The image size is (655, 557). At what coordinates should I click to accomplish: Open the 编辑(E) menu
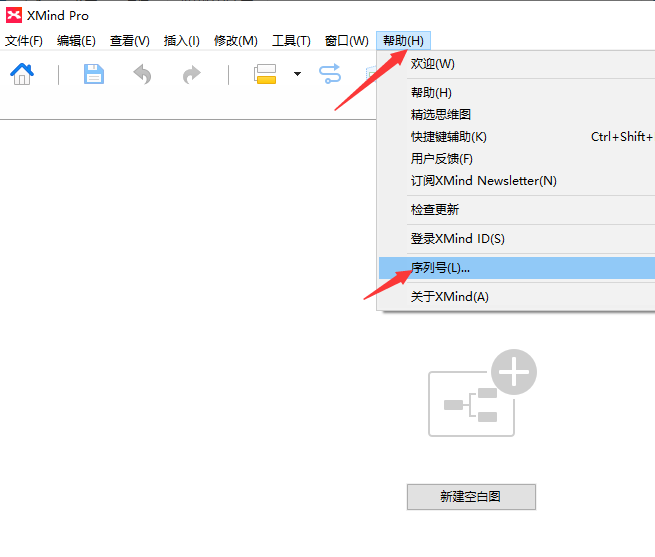(x=76, y=41)
